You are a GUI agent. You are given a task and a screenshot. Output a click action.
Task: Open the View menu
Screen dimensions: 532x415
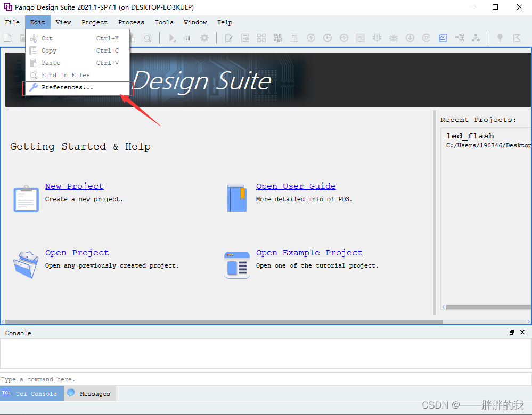[63, 22]
